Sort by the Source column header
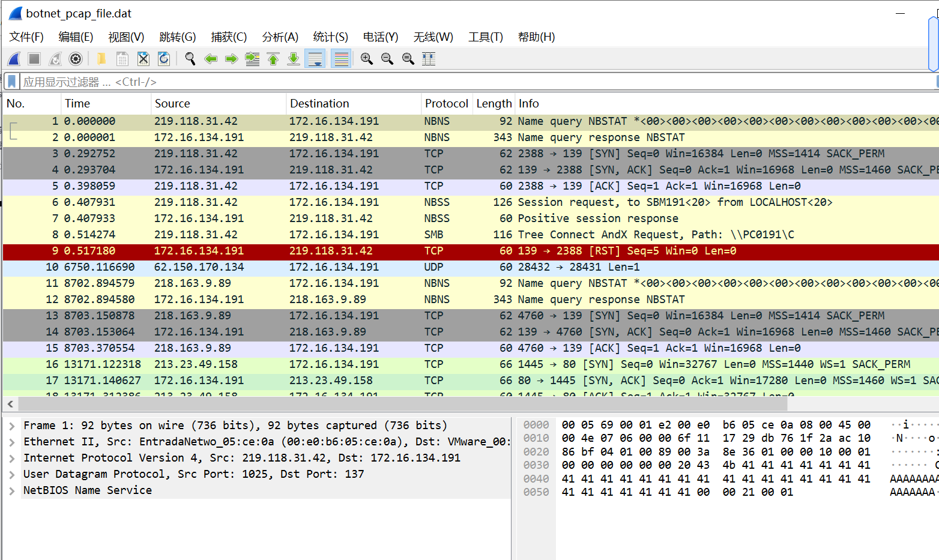Screen dimensions: 939x560 (219, 103)
